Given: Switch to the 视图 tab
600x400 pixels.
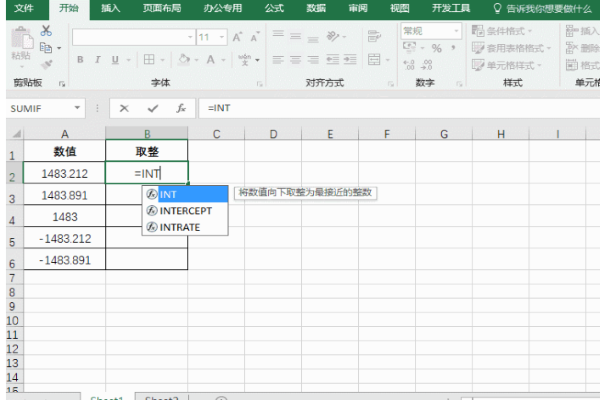Looking at the screenshot, I should (x=399, y=8).
